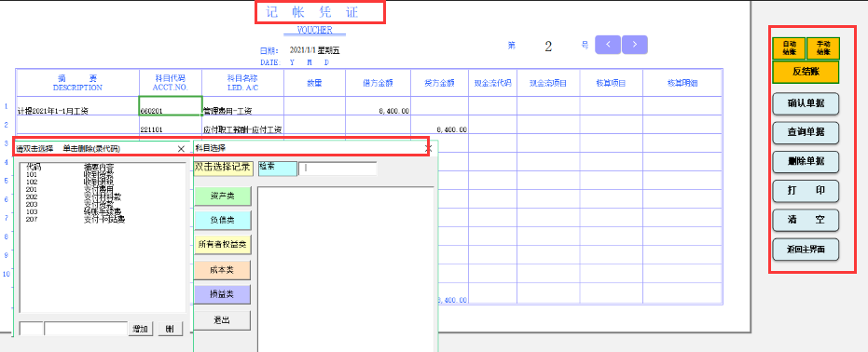The width and height of the screenshot is (868, 352).
Task: Focus the summary content input beside 增加
Action: pos(86,329)
